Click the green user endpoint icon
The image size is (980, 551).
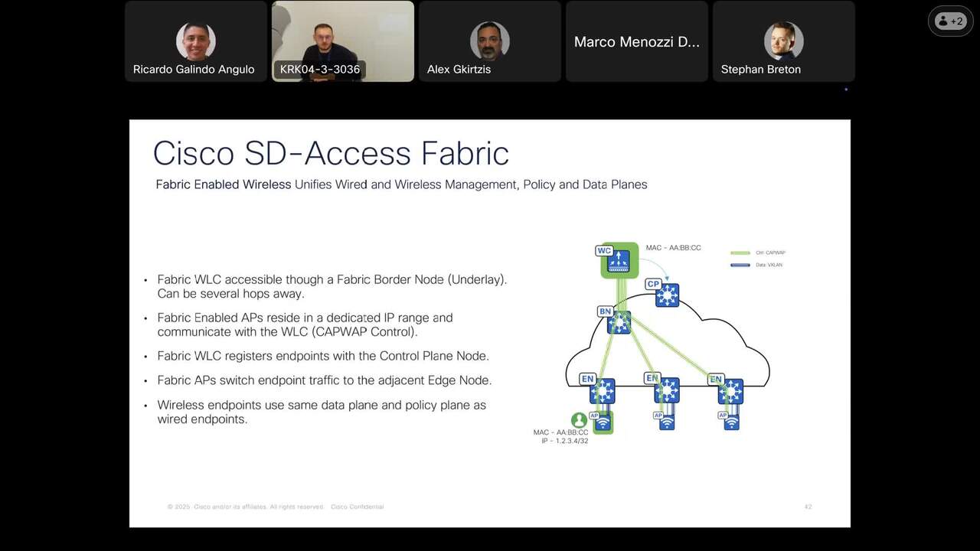[579, 420]
